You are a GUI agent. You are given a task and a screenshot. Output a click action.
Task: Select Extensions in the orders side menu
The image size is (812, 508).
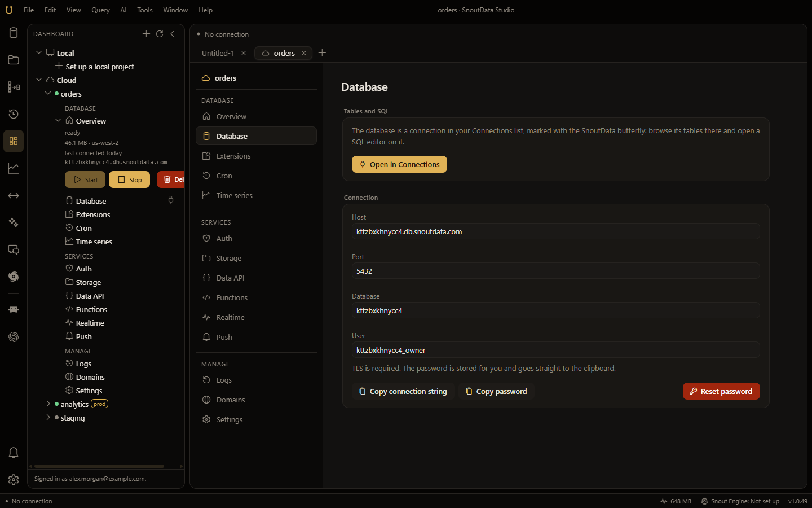pos(256,156)
